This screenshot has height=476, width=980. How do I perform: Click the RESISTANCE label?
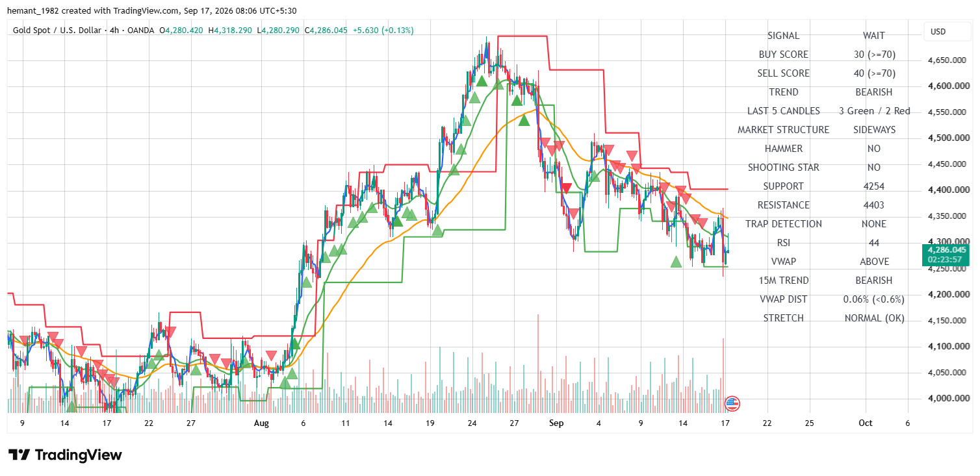[x=783, y=205]
